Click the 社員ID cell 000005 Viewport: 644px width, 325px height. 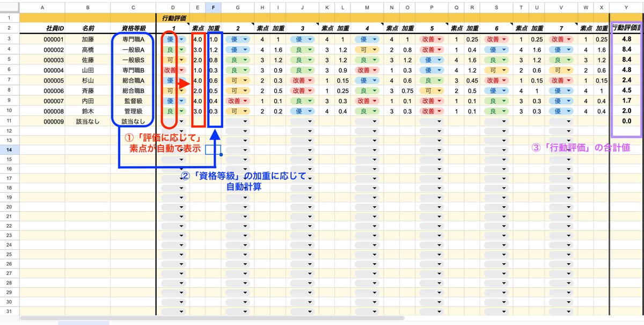coord(54,80)
